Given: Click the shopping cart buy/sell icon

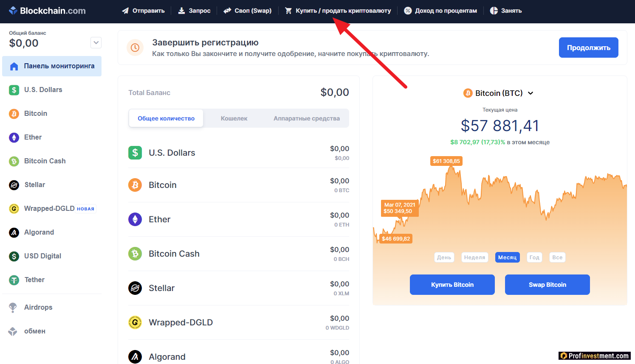Looking at the screenshot, I should 288,11.
